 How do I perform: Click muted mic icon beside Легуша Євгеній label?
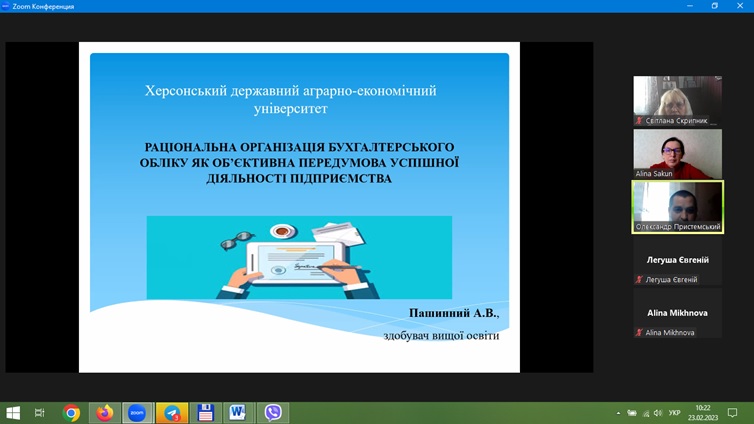tap(639, 279)
